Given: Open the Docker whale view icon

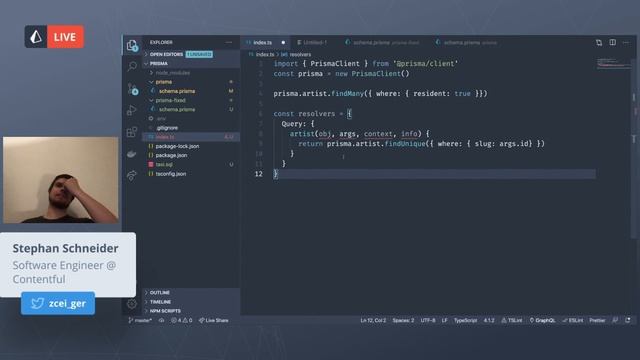Looking at the screenshot, I should (x=132, y=154).
